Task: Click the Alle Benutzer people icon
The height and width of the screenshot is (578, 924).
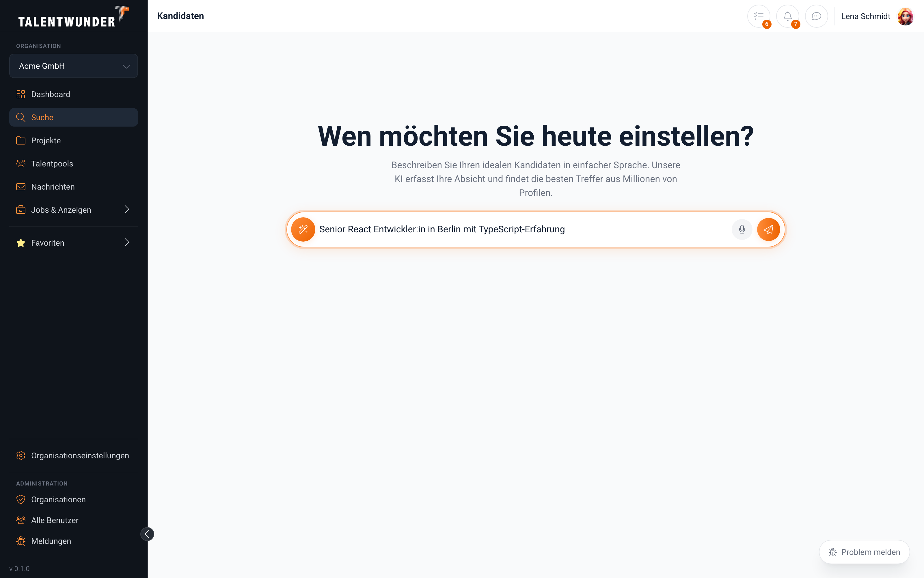Action: point(21,520)
